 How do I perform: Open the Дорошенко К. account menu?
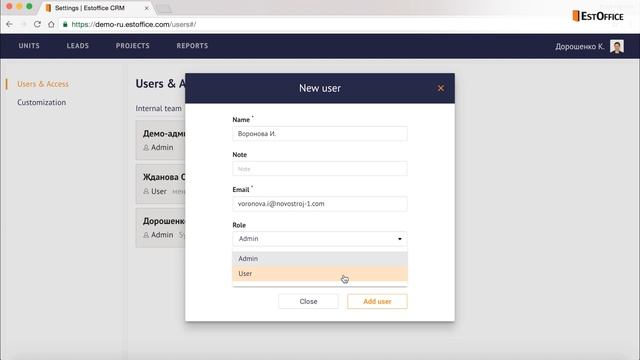[x=579, y=47]
